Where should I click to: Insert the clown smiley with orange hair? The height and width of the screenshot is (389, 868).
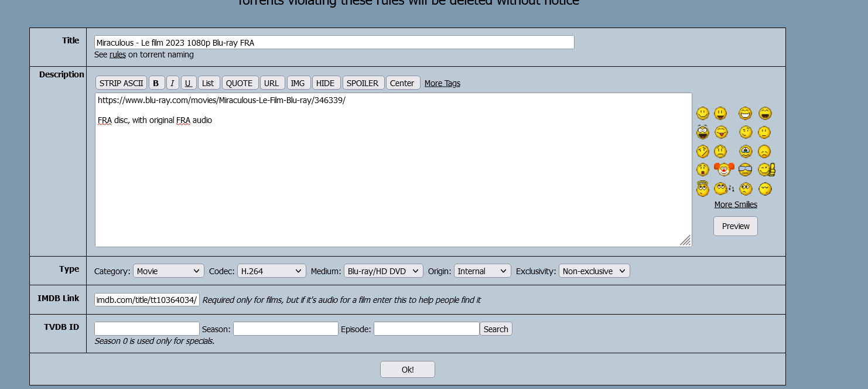click(x=724, y=170)
